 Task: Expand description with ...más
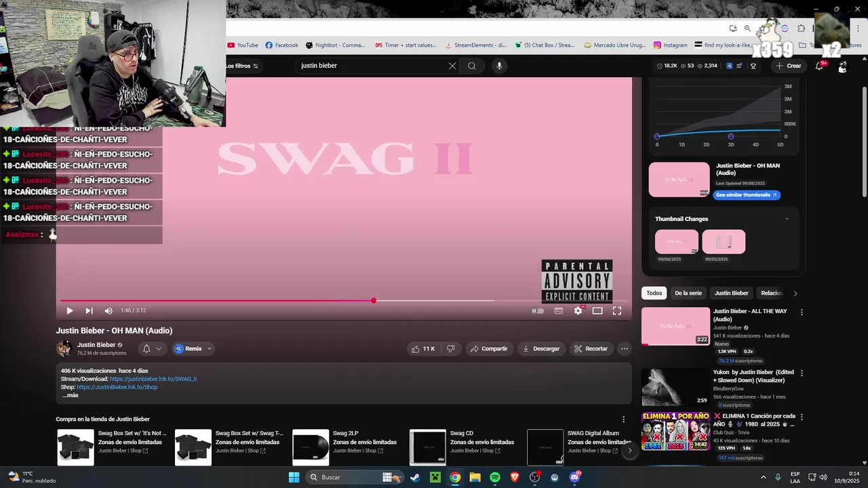click(71, 395)
